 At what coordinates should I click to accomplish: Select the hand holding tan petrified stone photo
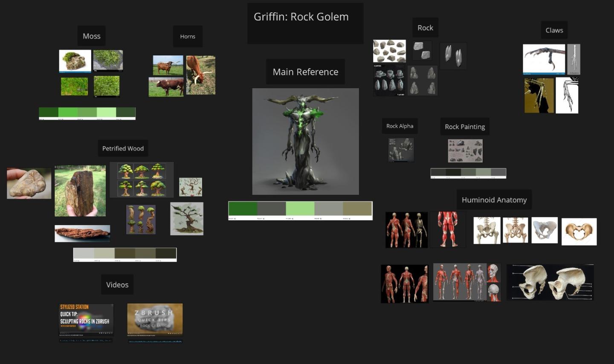coord(29,183)
